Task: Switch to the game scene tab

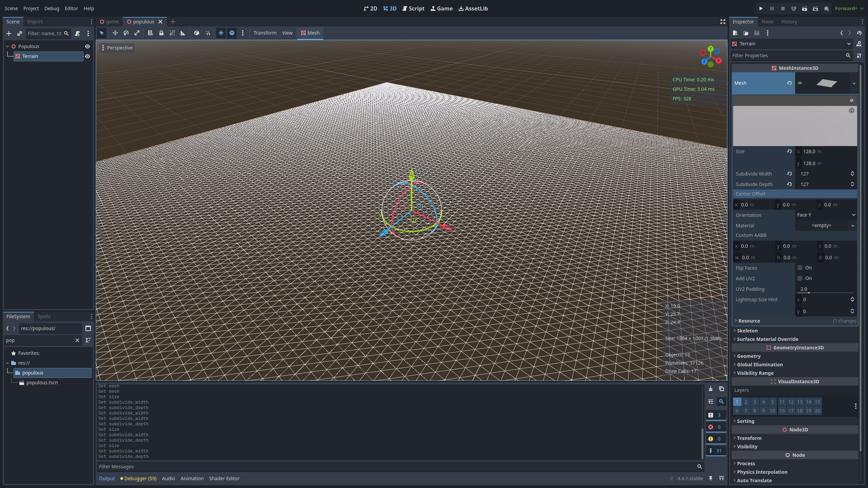Action: tap(109, 22)
